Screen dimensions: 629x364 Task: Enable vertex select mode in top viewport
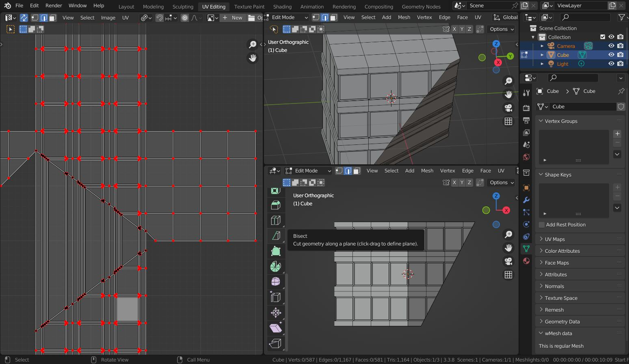pyautogui.click(x=316, y=17)
